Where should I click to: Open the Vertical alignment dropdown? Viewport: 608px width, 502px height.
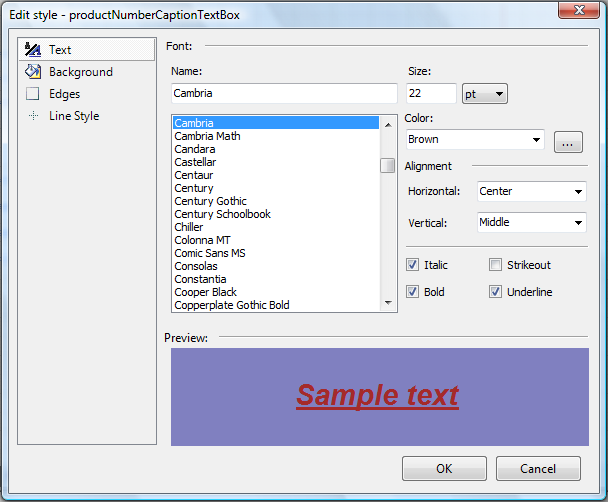point(532,222)
